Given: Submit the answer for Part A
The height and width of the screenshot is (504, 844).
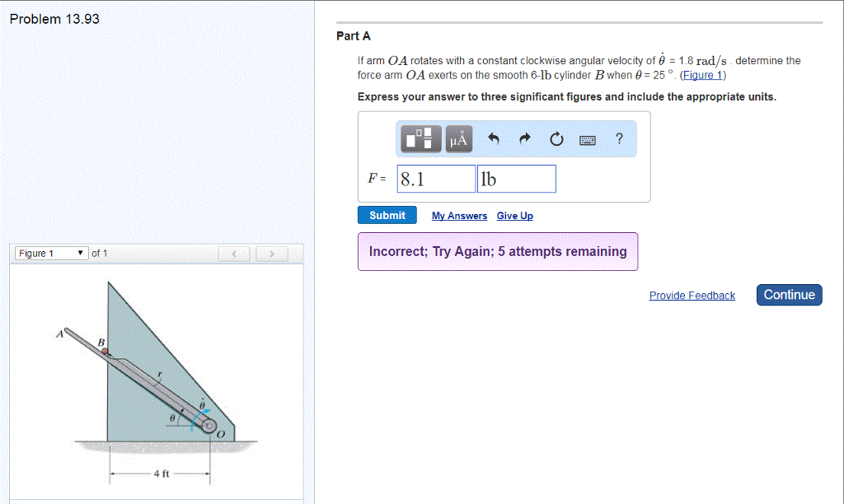Looking at the screenshot, I should (387, 214).
